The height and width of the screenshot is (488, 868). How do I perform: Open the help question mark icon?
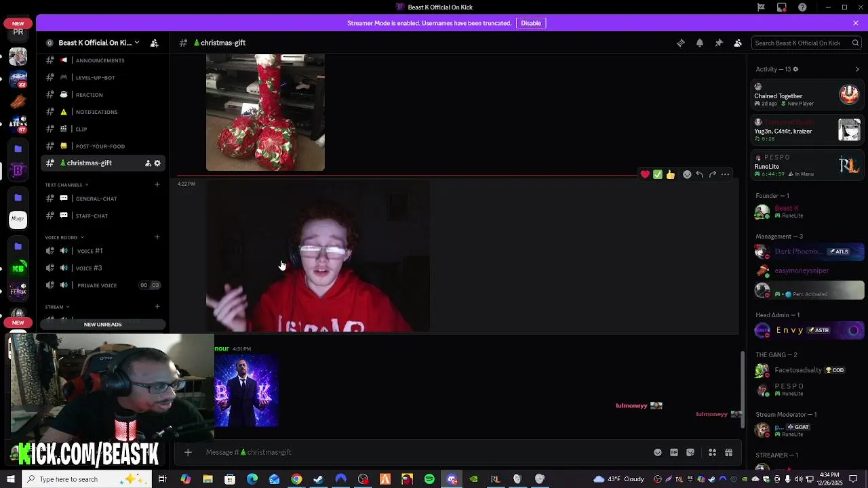pyautogui.click(x=803, y=7)
